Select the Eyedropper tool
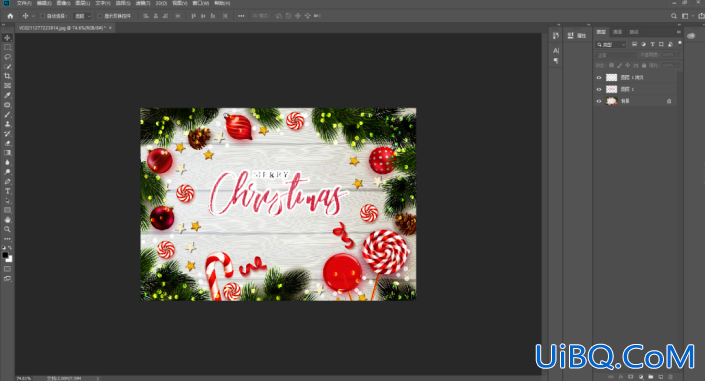 point(7,95)
